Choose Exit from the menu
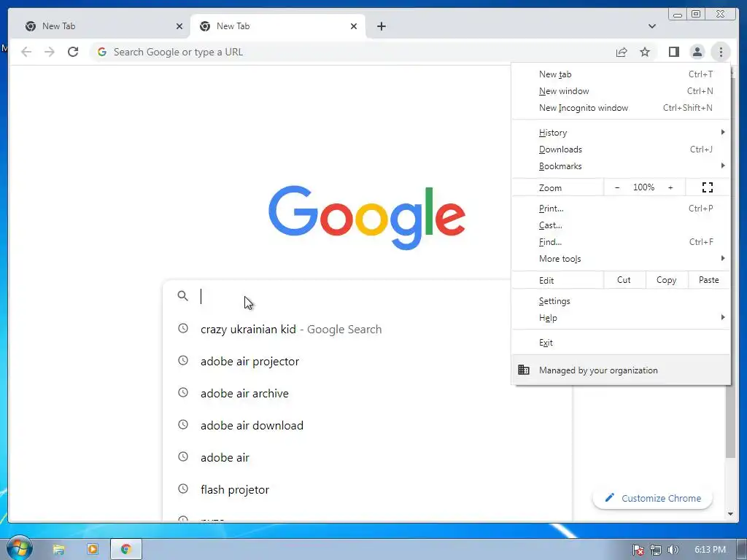The image size is (747, 560). 621,343
